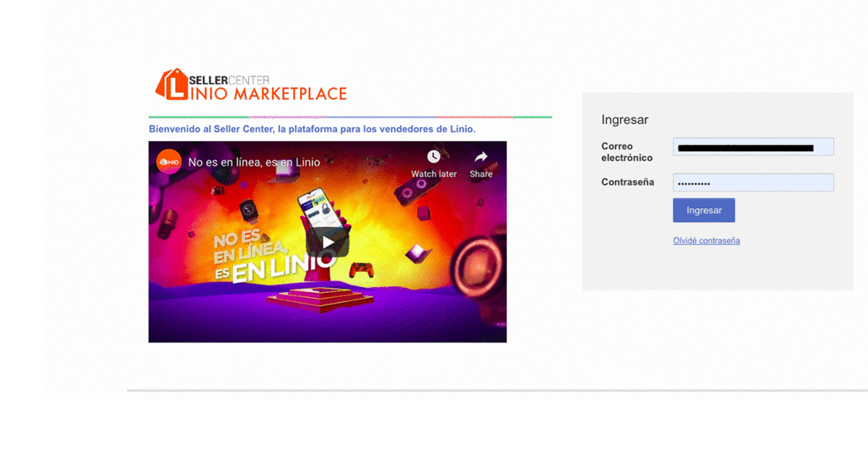Play the embedded Linio video
The width and height of the screenshot is (868, 475).
pos(328,241)
